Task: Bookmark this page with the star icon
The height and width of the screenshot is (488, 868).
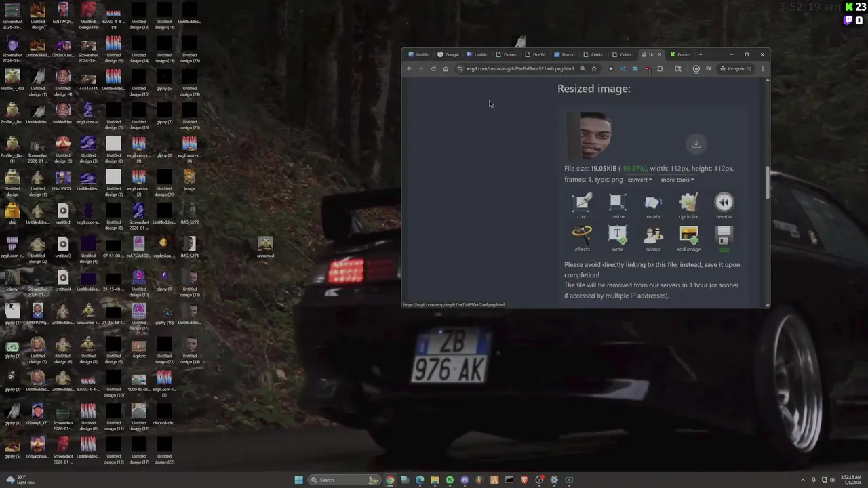Action: (594, 68)
